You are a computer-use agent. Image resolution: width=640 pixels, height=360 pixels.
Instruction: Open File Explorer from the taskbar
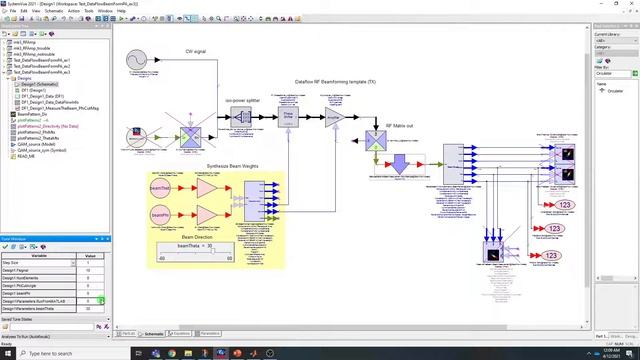tap(188, 353)
